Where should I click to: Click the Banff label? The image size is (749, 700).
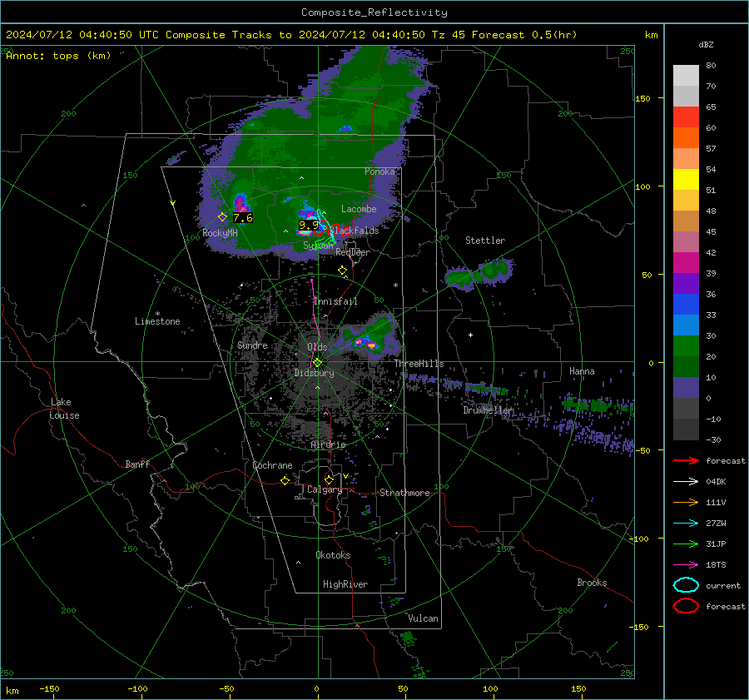137,464
